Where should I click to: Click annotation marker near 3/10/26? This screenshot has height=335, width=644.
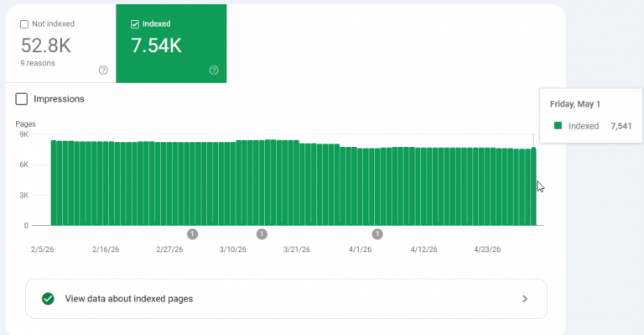(x=262, y=234)
